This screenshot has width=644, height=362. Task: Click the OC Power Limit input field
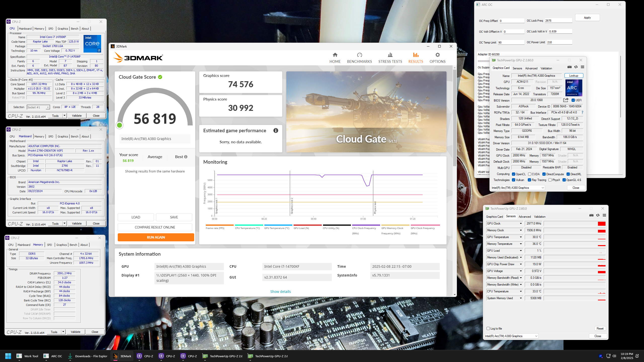[x=559, y=42]
